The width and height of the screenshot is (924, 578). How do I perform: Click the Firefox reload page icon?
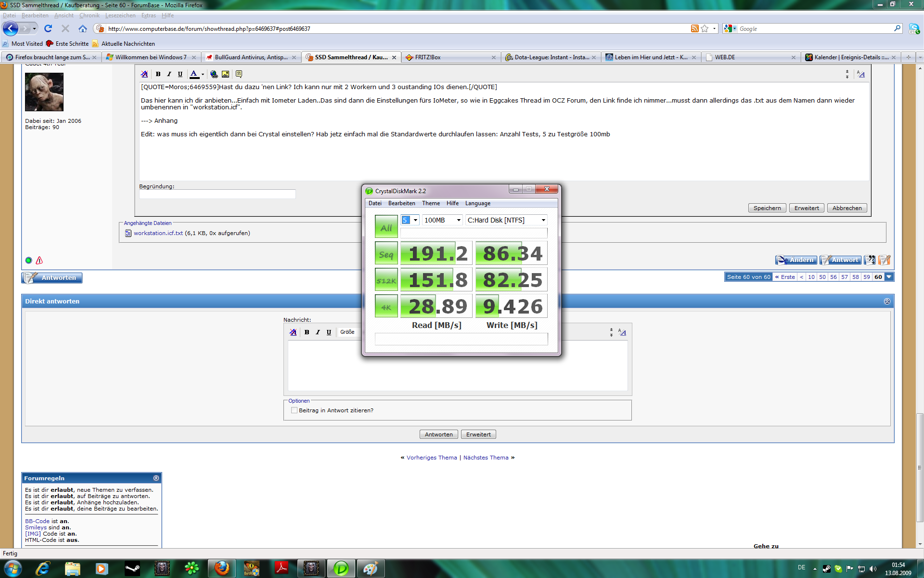(48, 29)
